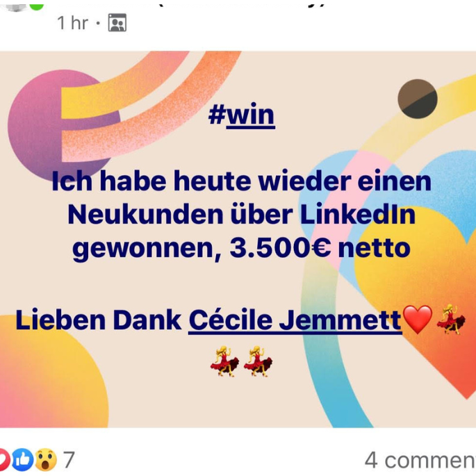Click the brown circle in the post background
The height and width of the screenshot is (476, 476).
418,99
